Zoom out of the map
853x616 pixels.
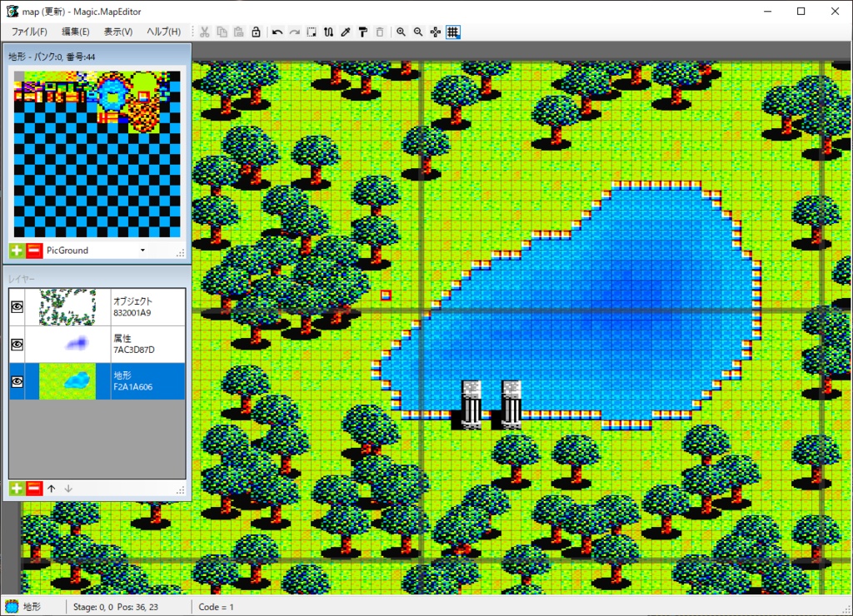click(x=418, y=32)
